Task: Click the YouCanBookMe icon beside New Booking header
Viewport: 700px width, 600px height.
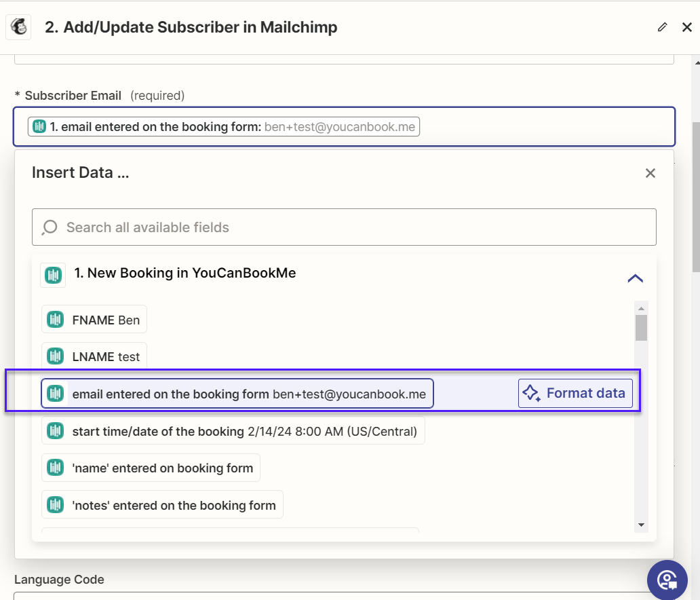Action: tap(53, 275)
